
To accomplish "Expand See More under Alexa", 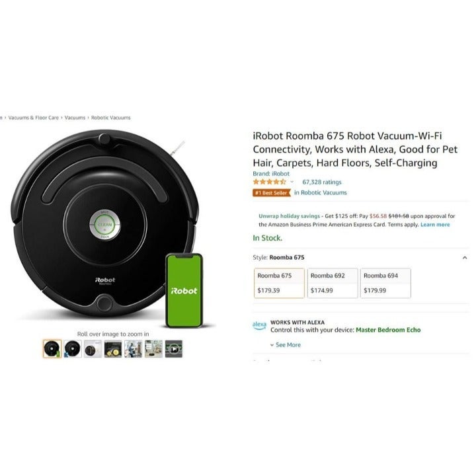I will 286,345.
